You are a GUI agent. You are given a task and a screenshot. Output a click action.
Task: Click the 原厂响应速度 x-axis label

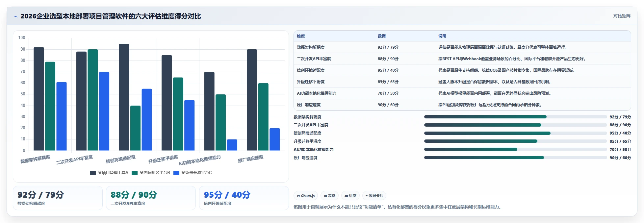coord(250,159)
